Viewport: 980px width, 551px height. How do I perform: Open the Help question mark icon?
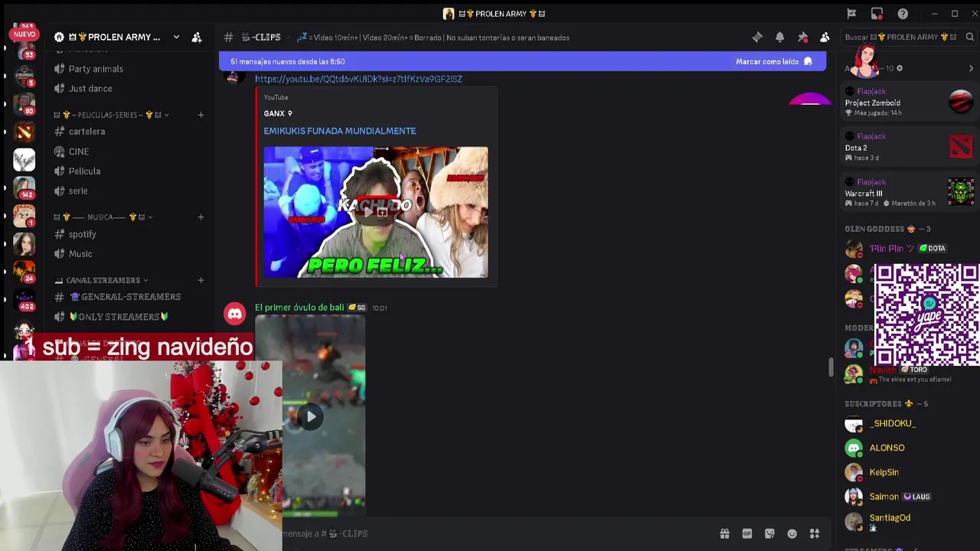(x=903, y=14)
